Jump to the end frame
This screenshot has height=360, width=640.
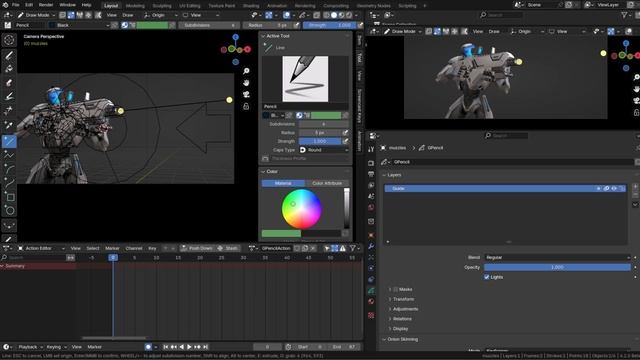click(x=205, y=347)
